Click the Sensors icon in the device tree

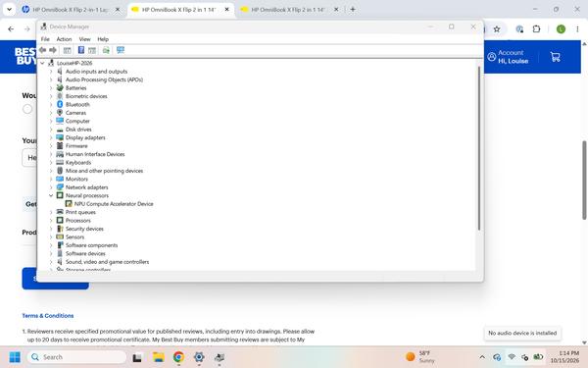(x=60, y=237)
